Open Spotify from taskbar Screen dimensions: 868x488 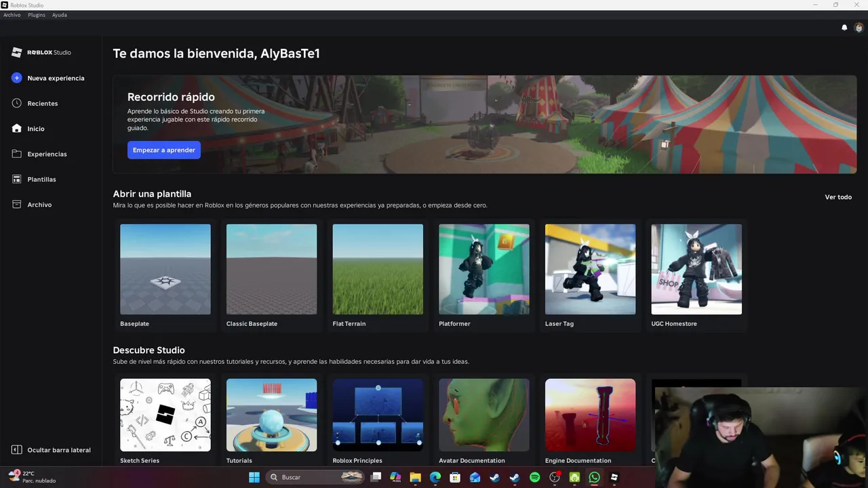click(x=534, y=477)
